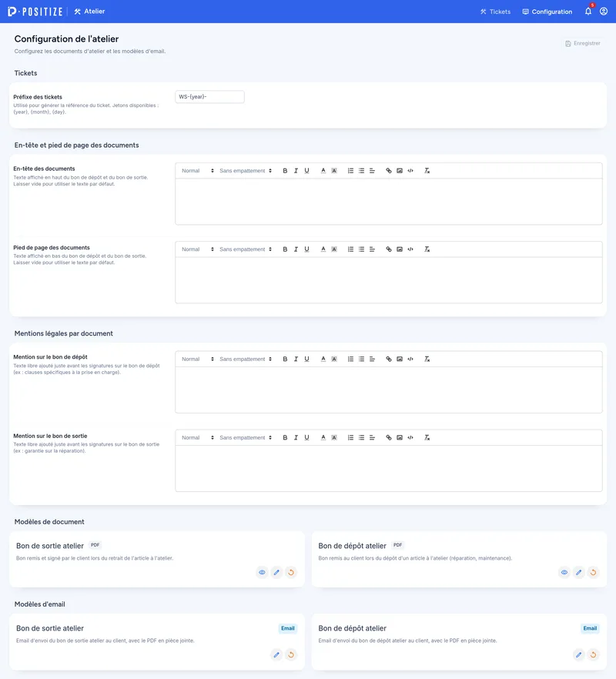Insert code block in En-tête des documents editor
Viewport: 616px width, 679px height.
pos(410,171)
